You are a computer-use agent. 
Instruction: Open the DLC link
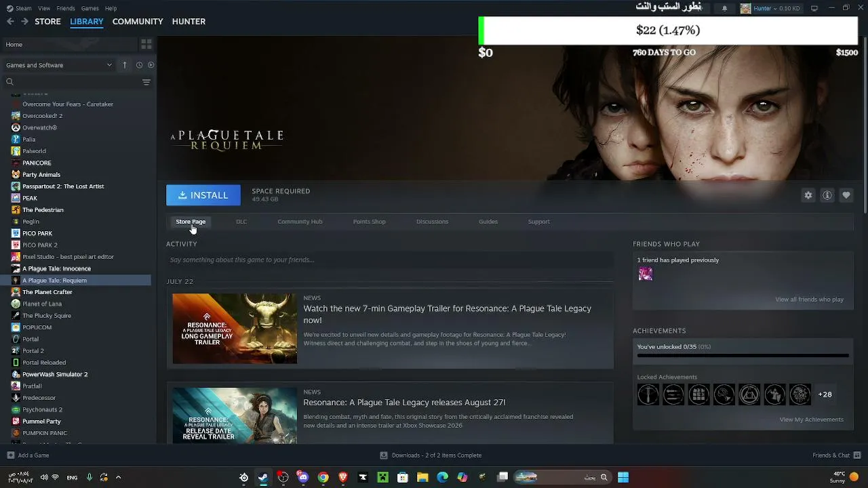point(241,222)
